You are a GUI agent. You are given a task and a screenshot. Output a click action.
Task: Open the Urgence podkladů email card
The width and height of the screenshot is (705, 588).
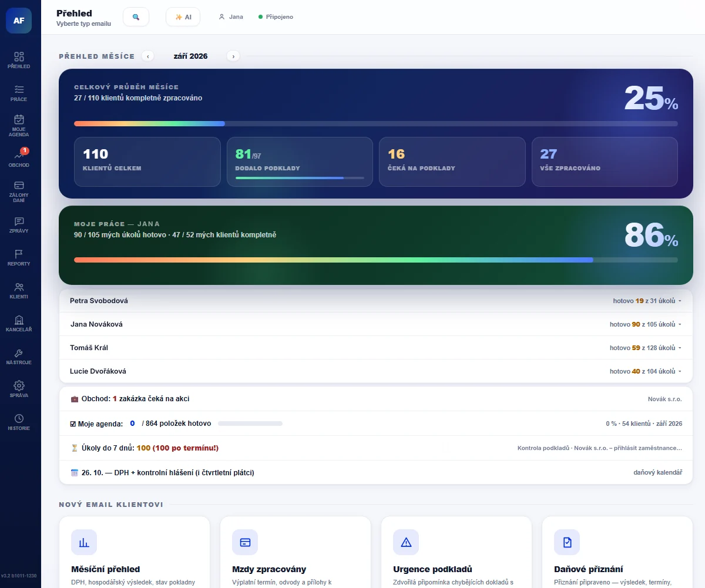pos(456,552)
